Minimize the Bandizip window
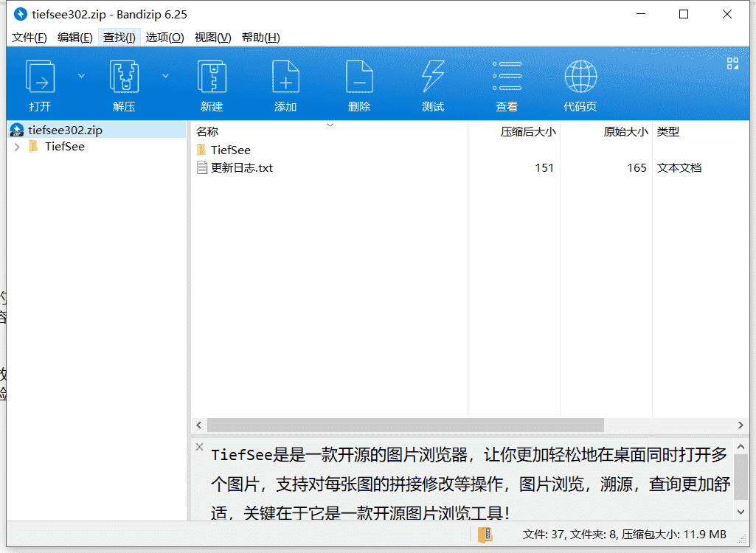Viewport: 756px width, 553px height. pyautogui.click(x=641, y=15)
